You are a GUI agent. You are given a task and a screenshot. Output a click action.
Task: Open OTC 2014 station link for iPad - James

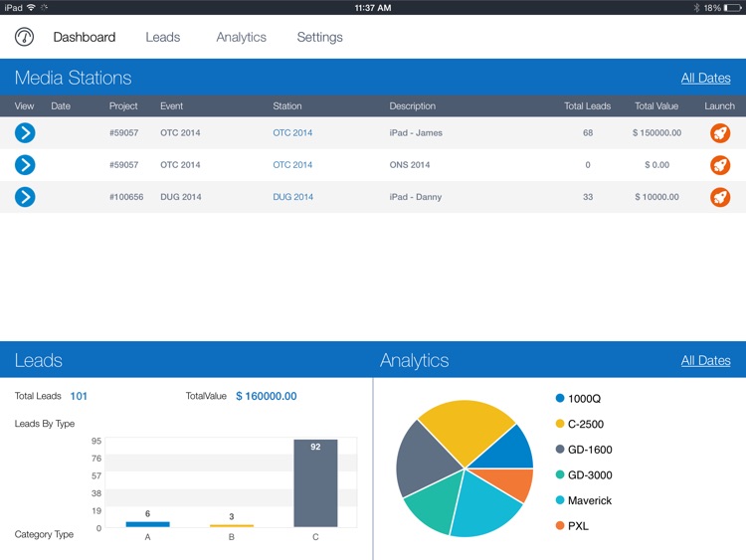tap(292, 133)
